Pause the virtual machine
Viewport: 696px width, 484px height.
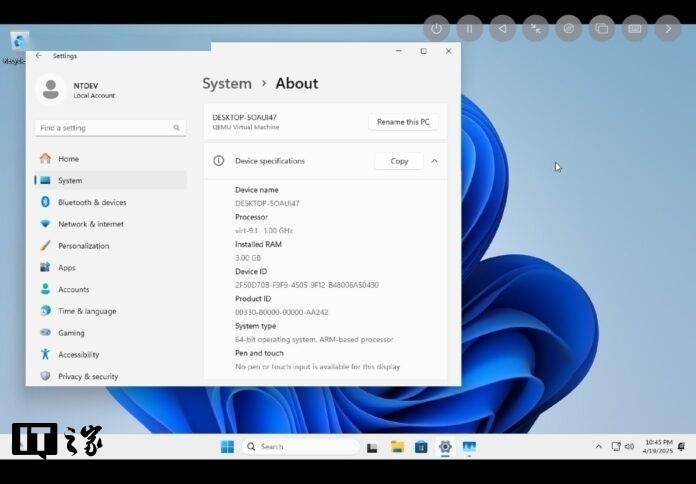469,29
